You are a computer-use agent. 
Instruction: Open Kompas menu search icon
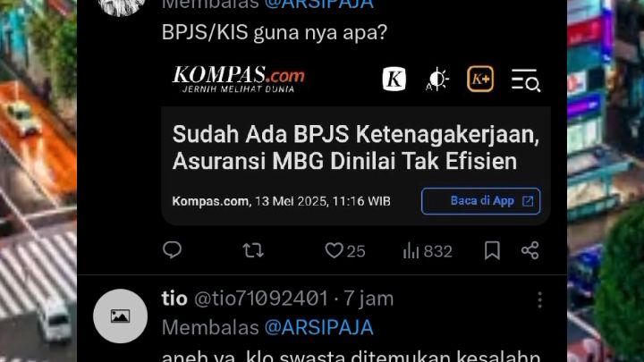526,80
